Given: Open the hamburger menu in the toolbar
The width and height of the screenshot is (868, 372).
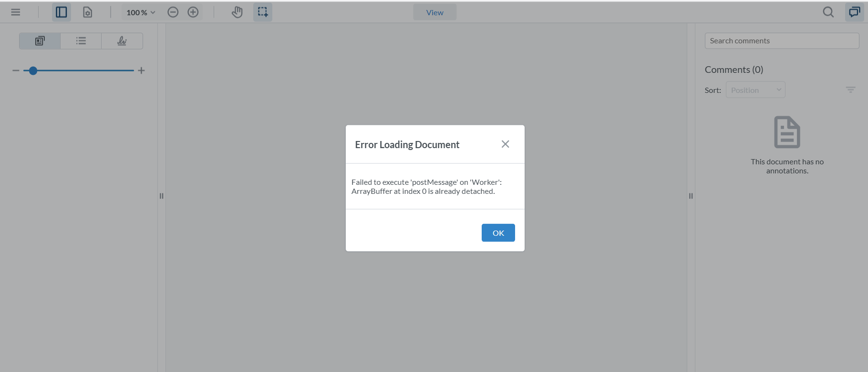Looking at the screenshot, I should click(16, 12).
